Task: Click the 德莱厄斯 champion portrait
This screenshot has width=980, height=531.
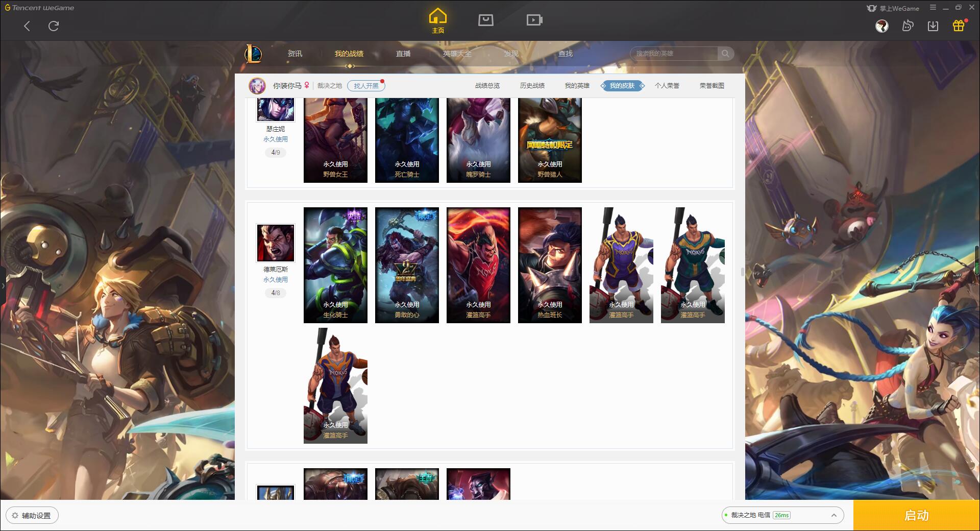Action: (276, 243)
